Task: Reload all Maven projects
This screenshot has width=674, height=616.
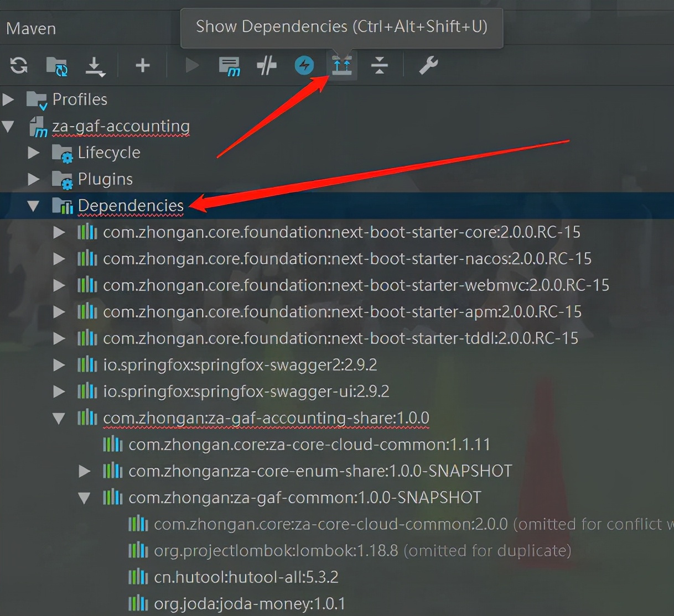Action: [x=18, y=65]
